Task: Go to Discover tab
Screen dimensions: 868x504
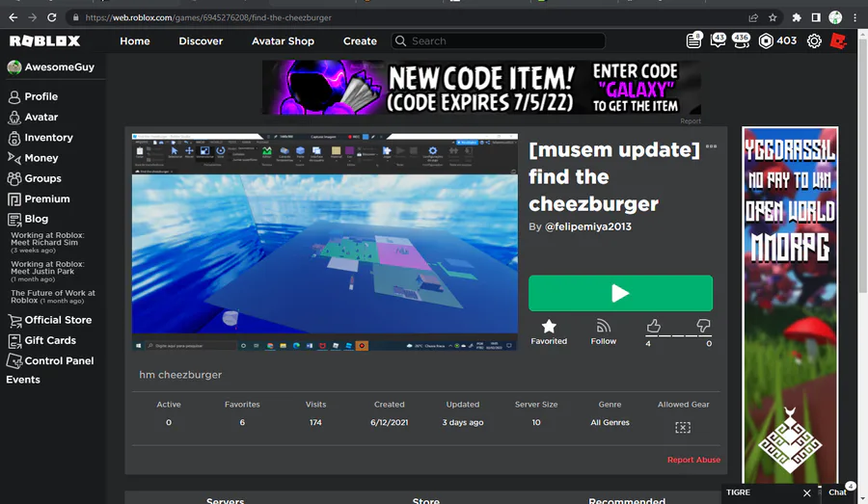Action: click(x=201, y=40)
